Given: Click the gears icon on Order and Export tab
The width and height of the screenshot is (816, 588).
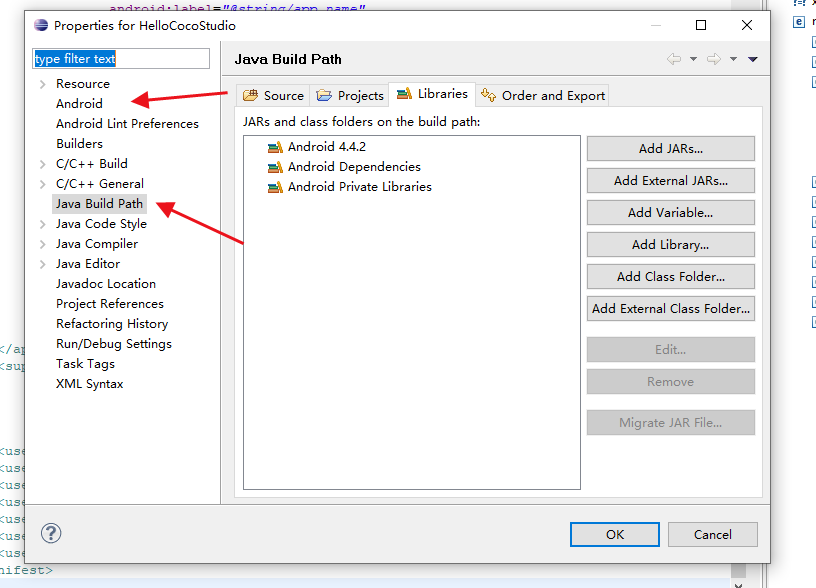Looking at the screenshot, I should (x=489, y=94).
